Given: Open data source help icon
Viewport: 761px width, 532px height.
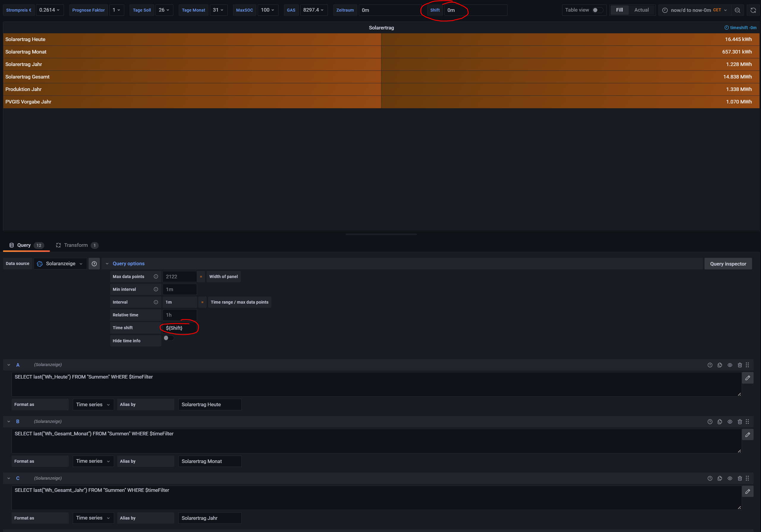Looking at the screenshot, I should [x=94, y=264].
